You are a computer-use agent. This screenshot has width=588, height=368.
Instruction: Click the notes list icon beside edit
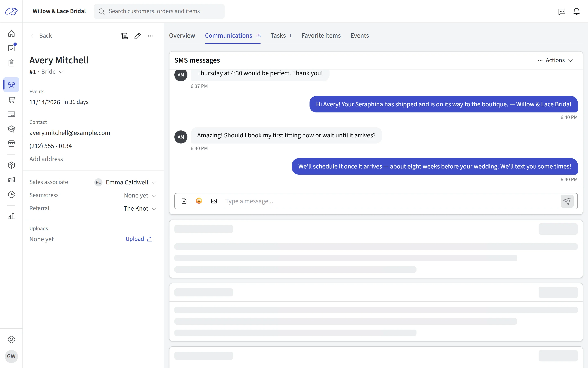[124, 36]
